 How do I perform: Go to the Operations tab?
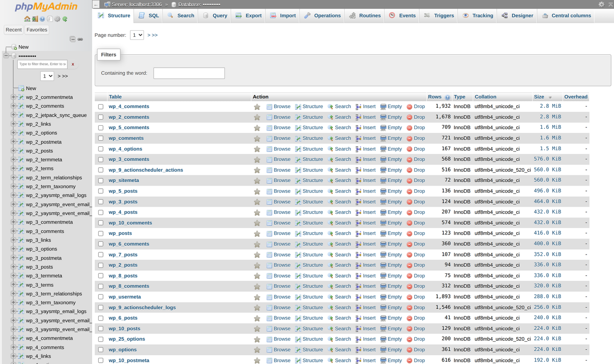322,15
